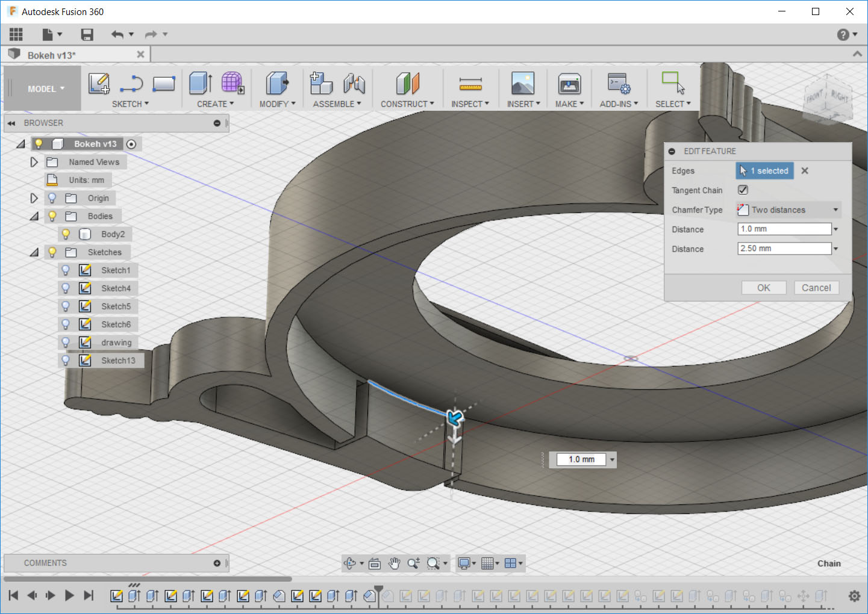
Task: Select the Pan hand tool
Action: point(394,563)
